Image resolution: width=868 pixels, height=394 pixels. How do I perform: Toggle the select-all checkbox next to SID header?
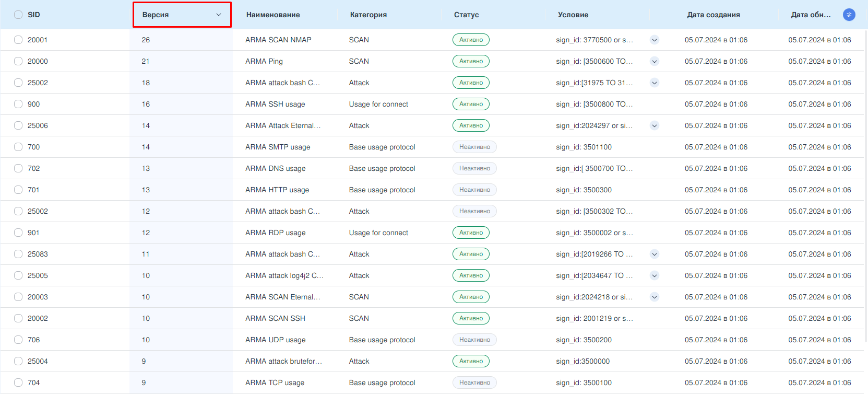[x=18, y=15]
